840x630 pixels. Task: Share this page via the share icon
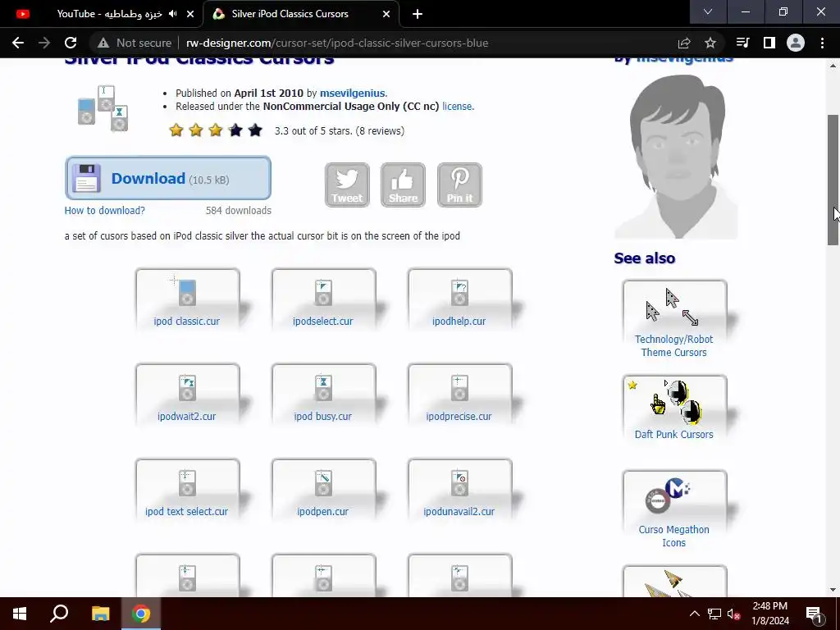683,43
